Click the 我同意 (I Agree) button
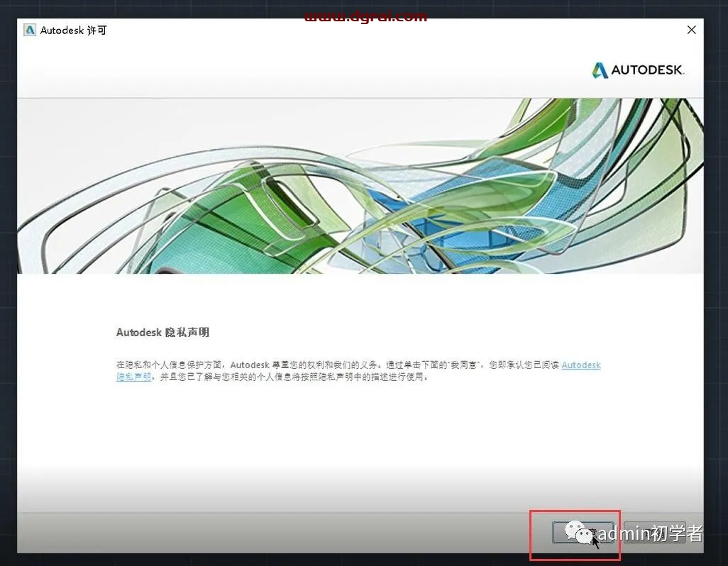 click(583, 533)
